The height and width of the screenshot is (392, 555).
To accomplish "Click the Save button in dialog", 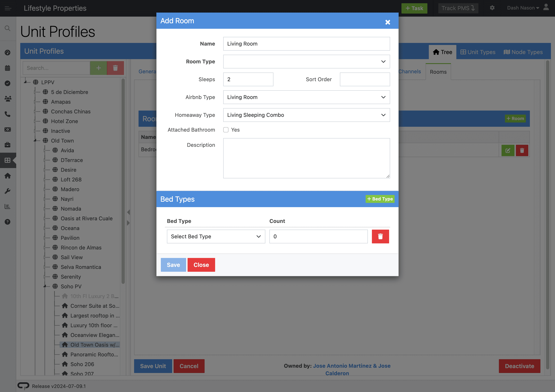I will 173,265.
